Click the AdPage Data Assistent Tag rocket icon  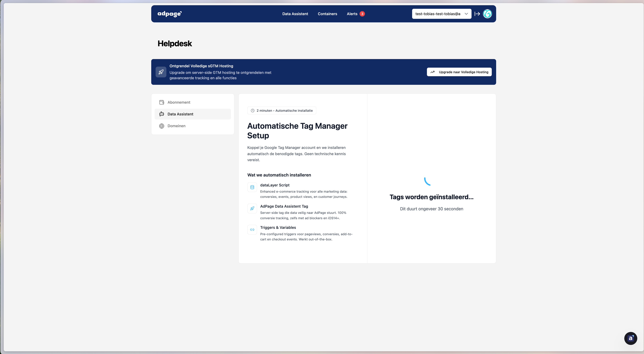(252, 208)
